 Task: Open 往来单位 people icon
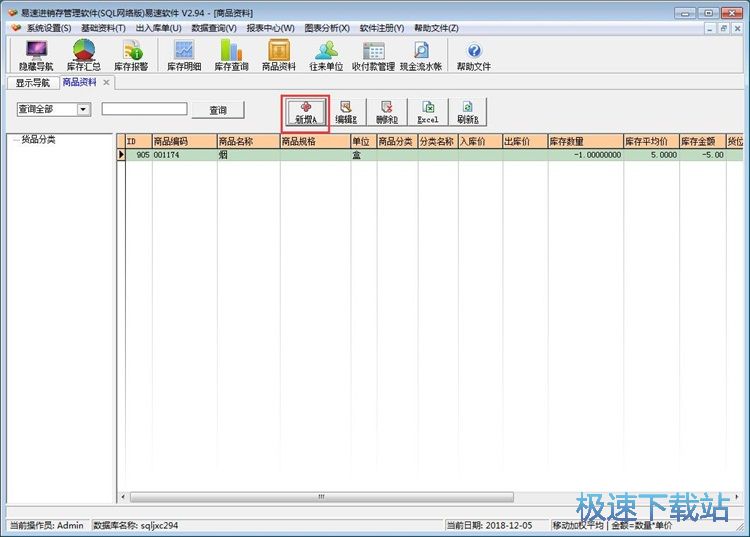coord(326,55)
